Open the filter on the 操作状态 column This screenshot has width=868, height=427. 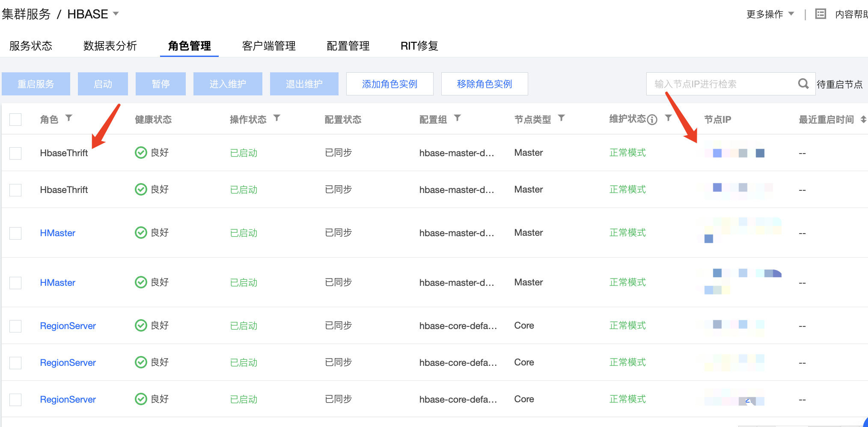pyautogui.click(x=278, y=118)
